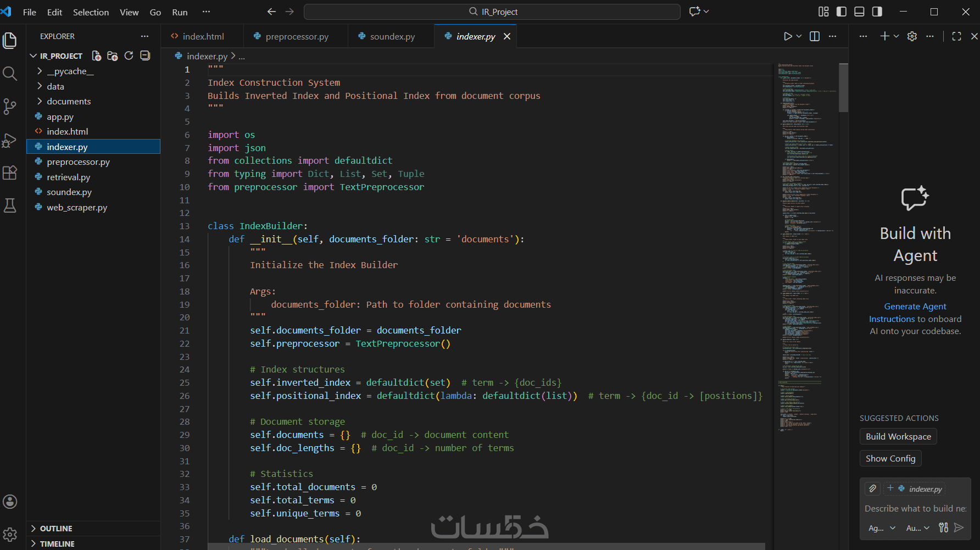
Task: Close the indexer.py tab
Action: 507,36
